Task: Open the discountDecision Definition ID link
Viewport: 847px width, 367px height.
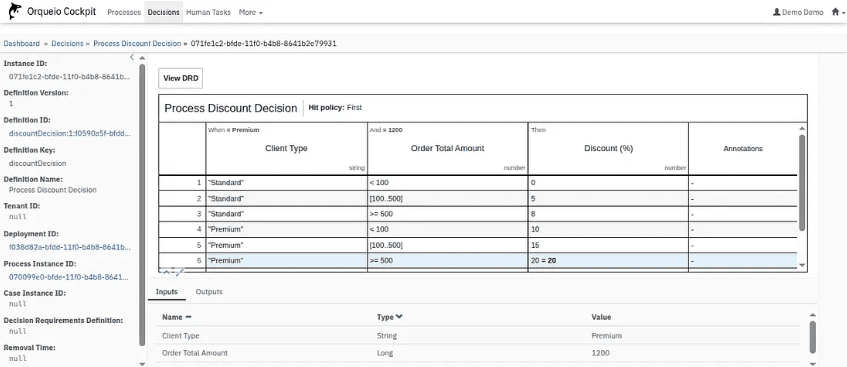Action: tap(70, 133)
